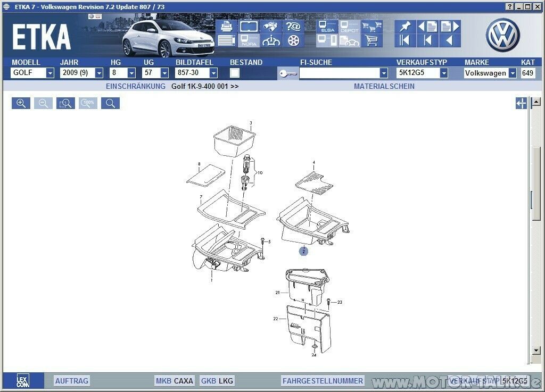Click part number 22 label in diagram
This screenshot has height=392, width=545.
click(276, 319)
